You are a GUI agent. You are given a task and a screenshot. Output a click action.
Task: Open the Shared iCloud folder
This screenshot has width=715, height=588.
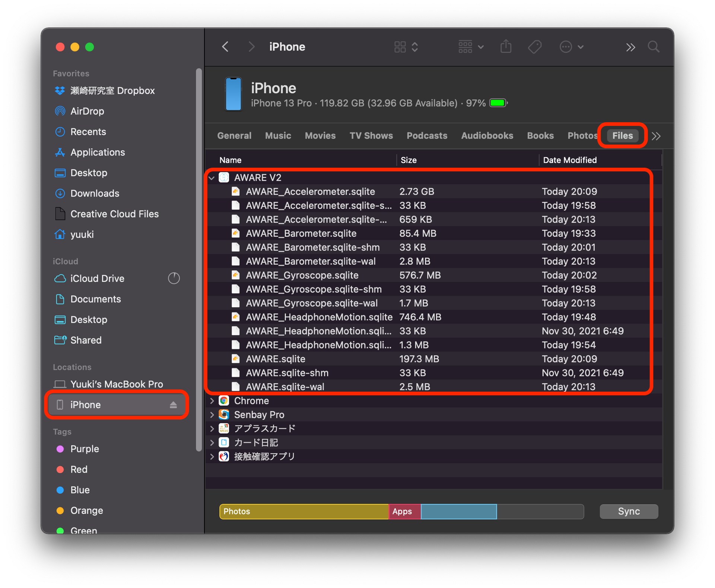pos(86,340)
